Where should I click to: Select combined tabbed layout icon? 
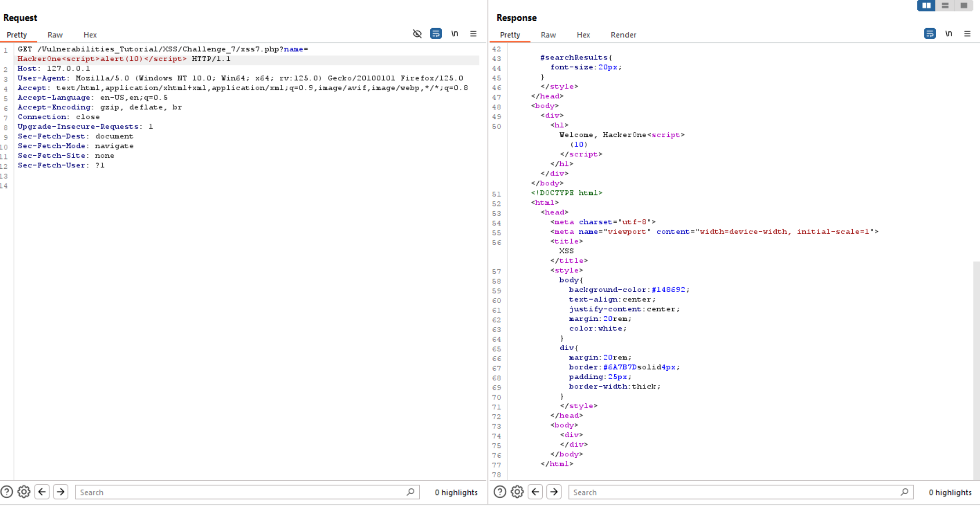pyautogui.click(x=964, y=6)
